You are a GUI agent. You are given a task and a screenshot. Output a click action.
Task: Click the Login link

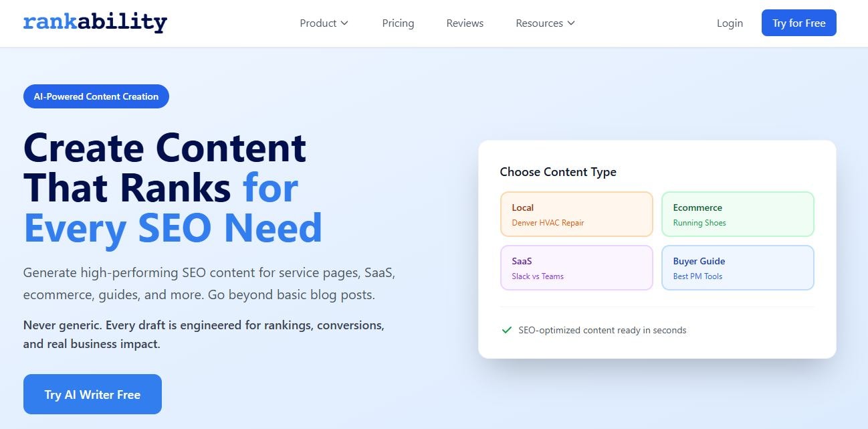pos(730,23)
